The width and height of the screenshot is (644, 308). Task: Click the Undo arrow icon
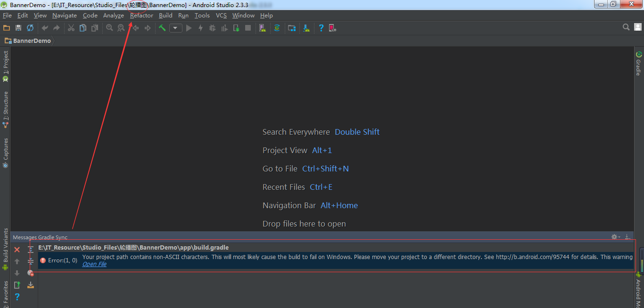pyautogui.click(x=45, y=28)
